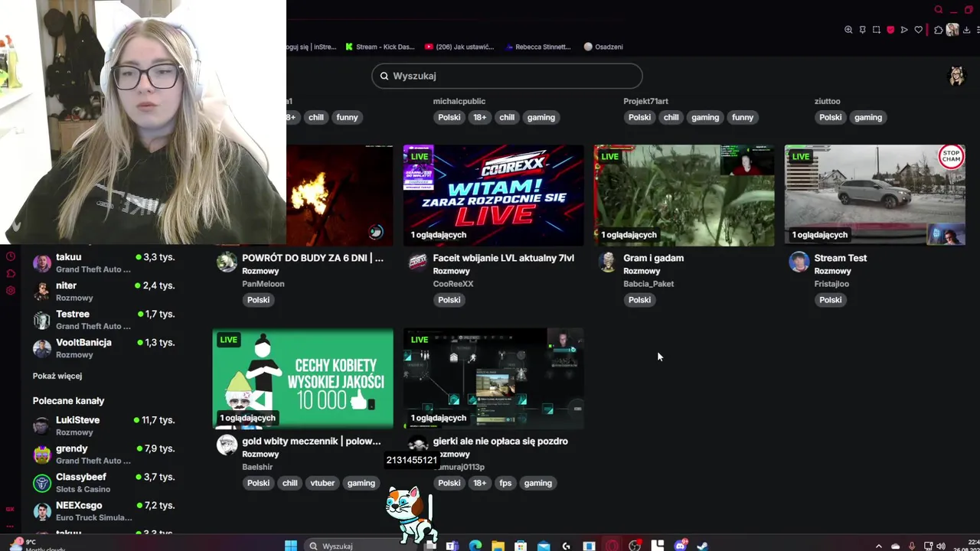This screenshot has height=551, width=980.
Task: Open Microsoft Teams from the taskbar
Action: pyautogui.click(x=452, y=546)
